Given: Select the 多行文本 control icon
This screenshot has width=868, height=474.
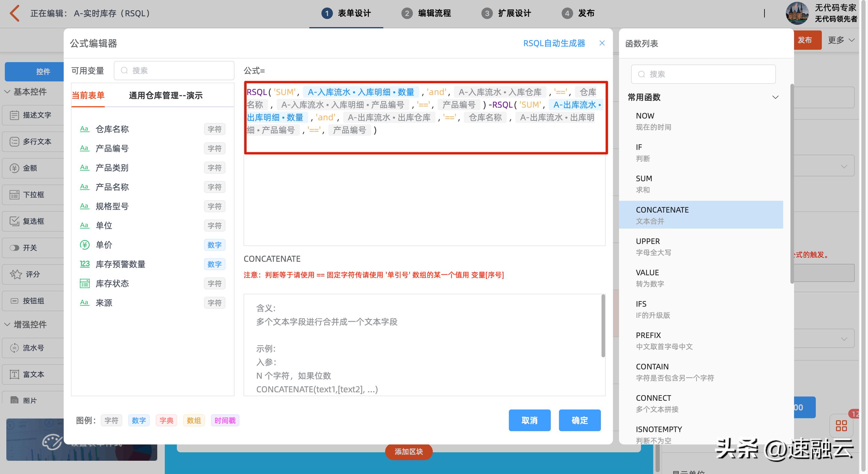Looking at the screenshot, I should (14, 141).
